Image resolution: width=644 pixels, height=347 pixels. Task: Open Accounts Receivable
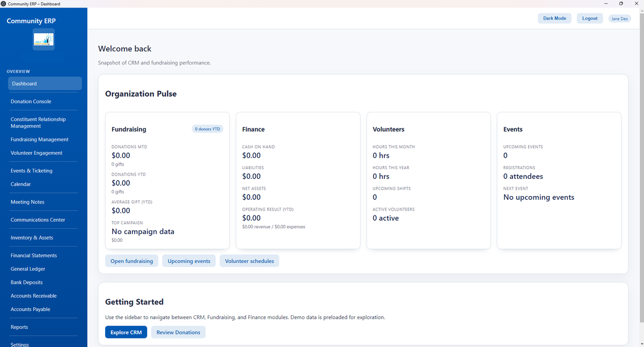[x=34, y=296]
